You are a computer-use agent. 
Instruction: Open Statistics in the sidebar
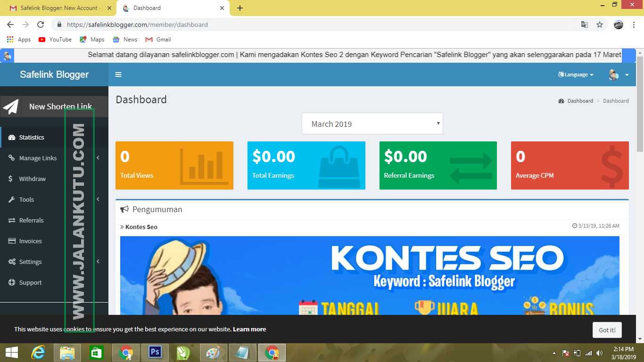click(x=54, y=137)
